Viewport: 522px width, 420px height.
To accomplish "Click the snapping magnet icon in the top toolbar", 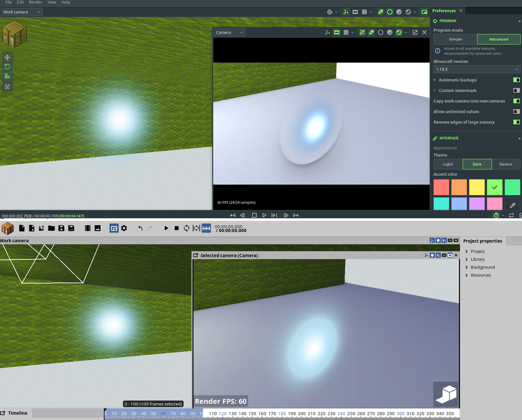I will pyautogui.click(x=329, y=12).
